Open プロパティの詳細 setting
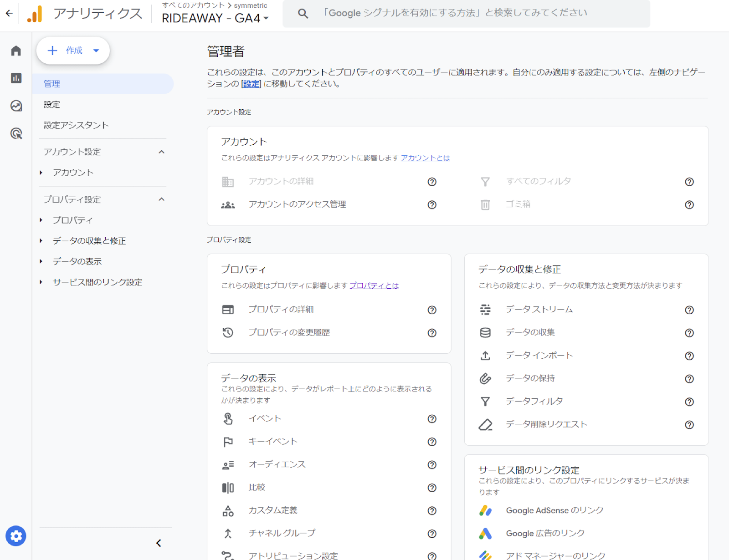Image resolution: width=729 pixels, height=560 pixels. [281, 310]
